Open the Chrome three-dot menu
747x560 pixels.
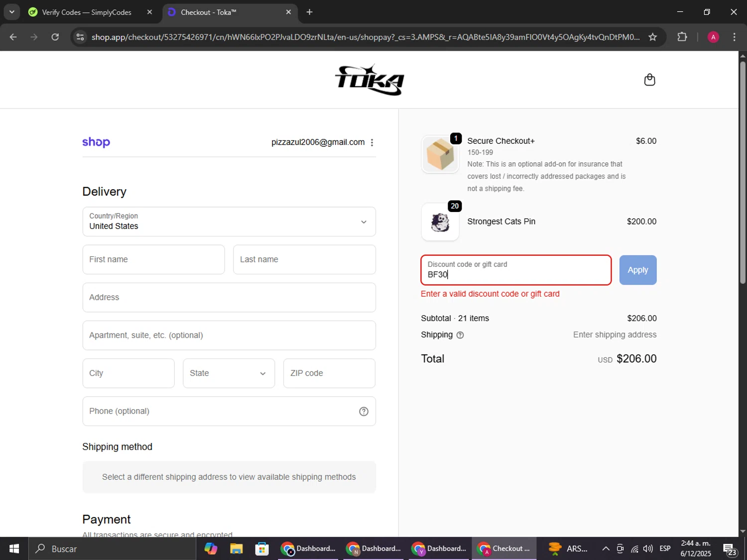pyautogui.click(x=734, y=37)
